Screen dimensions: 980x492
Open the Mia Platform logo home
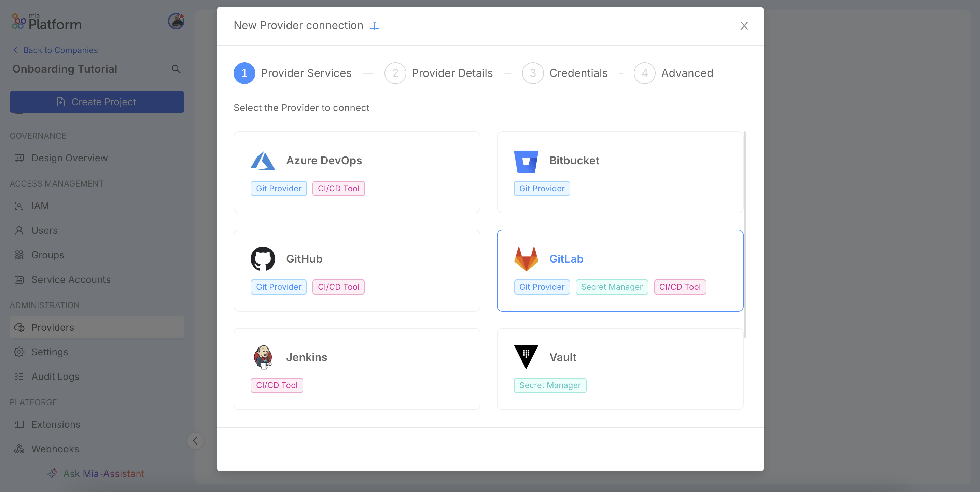coord(46,22)
